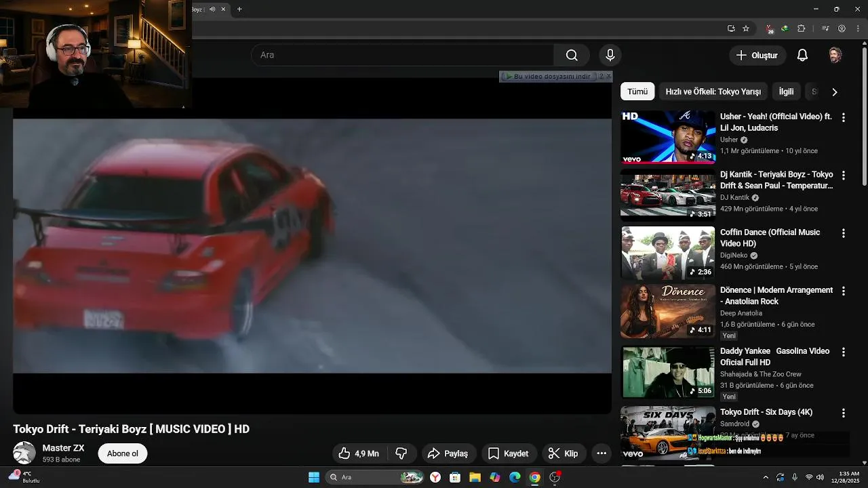Open the Daddy Yankee Gasolina thumbnail
868x488 pixels.
[668, 372]
